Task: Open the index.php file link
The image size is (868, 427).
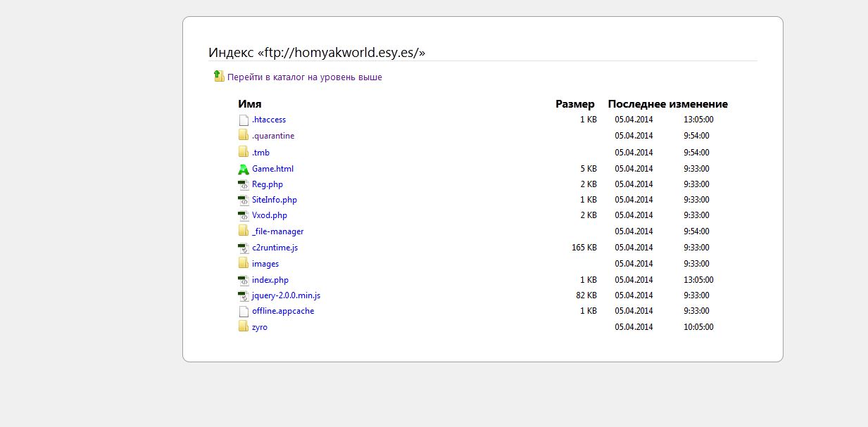Action: coord(270,280)
